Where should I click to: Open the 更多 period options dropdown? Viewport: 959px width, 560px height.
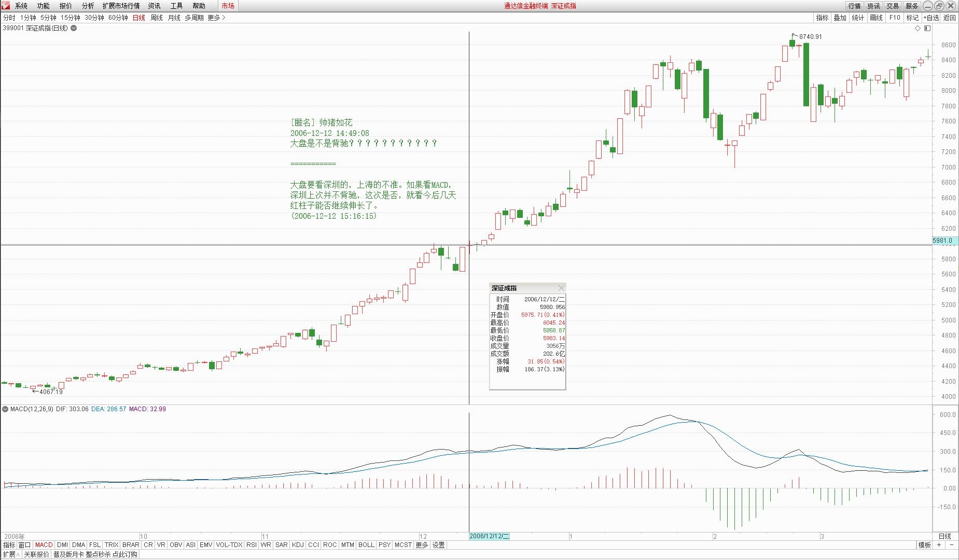coord(214,17)
